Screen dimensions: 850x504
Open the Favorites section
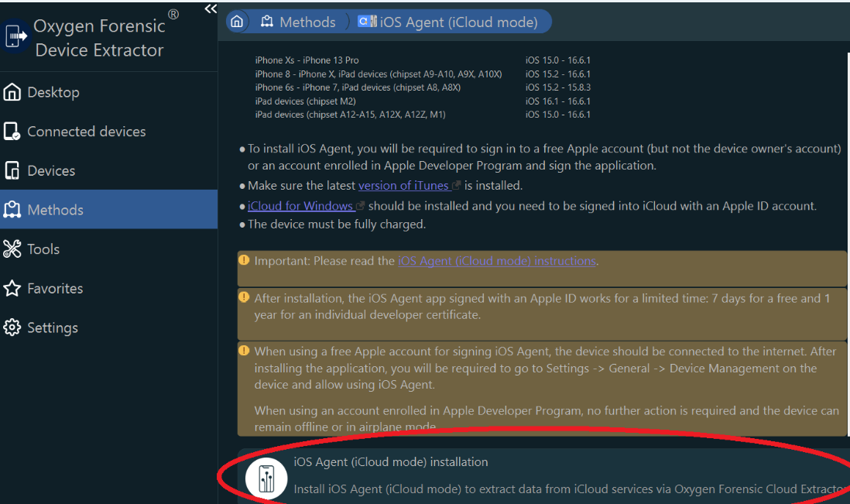[x=108, y=288]
